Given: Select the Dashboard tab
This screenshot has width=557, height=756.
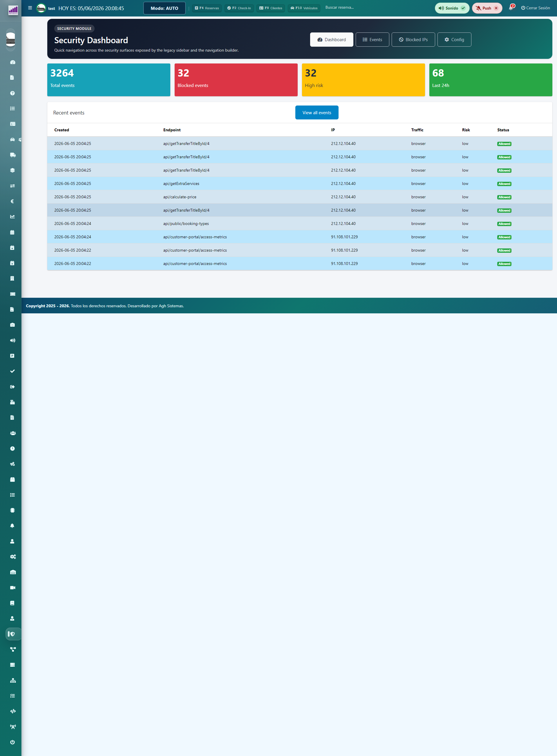Looking at the screenshot, I should [x=331, y=39].
